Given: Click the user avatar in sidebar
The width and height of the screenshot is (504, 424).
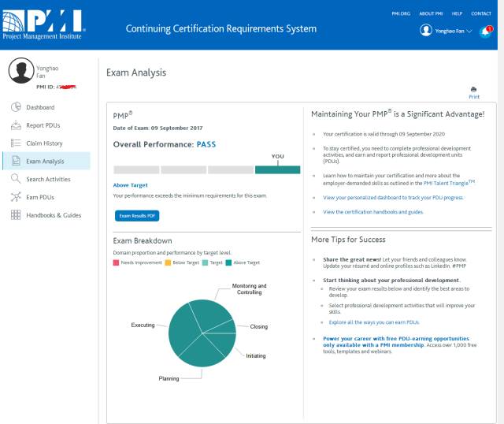Looking at the screenshot, I should coord(21,72).
